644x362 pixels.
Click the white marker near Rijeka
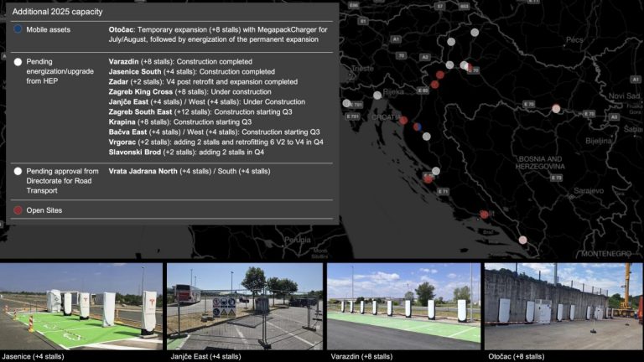pyautogui.click(x=377, y=96)
